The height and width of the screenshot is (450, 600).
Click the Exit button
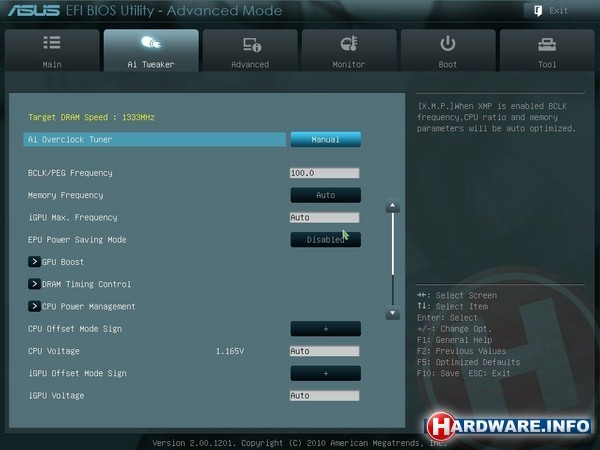[x=553, y=11]
